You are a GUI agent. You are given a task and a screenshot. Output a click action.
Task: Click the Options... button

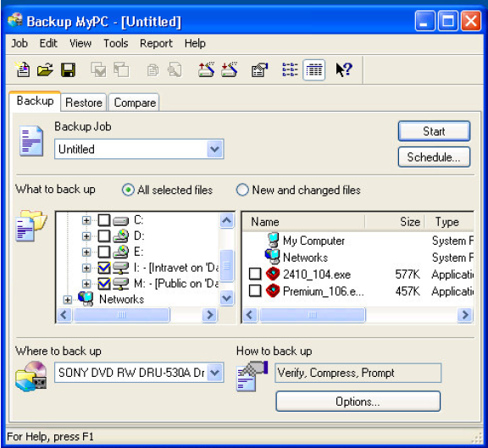tap(358, 401)
